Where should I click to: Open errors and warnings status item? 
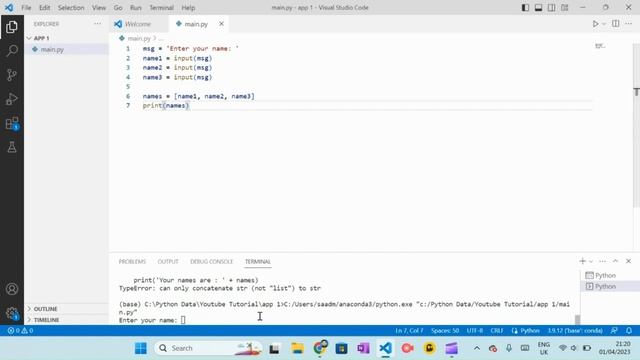point(20,331)
